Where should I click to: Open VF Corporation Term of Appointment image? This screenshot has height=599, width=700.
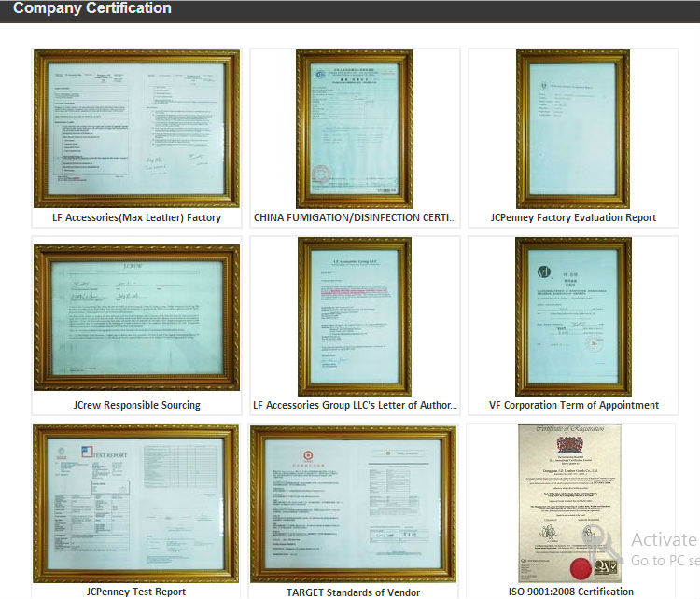pyautogui.click(x=573, y=316)
